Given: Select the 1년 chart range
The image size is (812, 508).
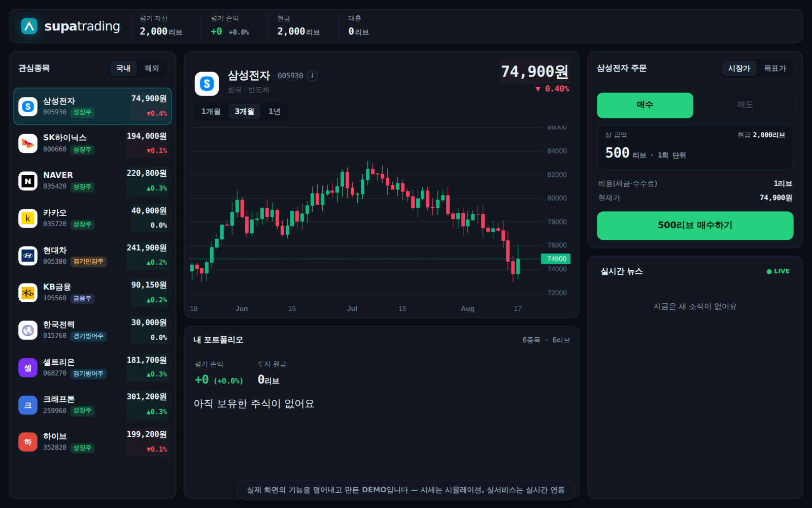Looking at the screenshot, I should coord(274,111).
